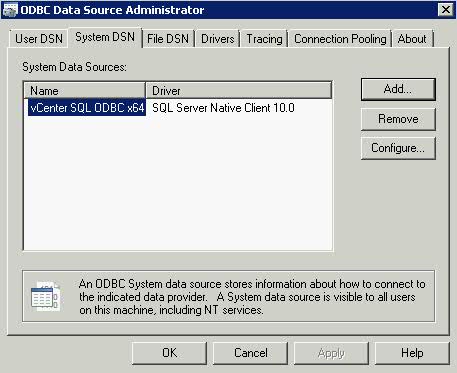The width and height of the screenshot is (457, 373).
Task: Open the File DSN tab
Action: (x=168, y=39)
